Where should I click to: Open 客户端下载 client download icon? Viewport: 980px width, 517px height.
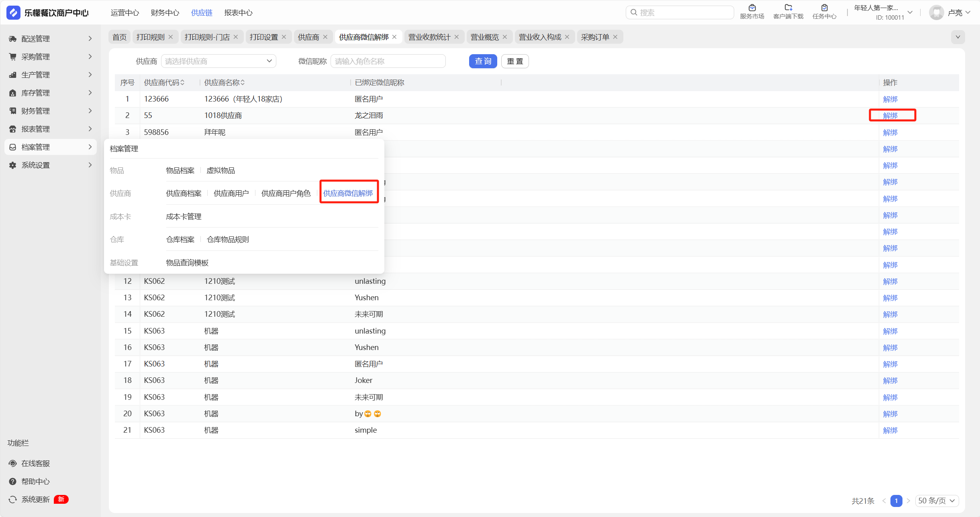(788, 8)
